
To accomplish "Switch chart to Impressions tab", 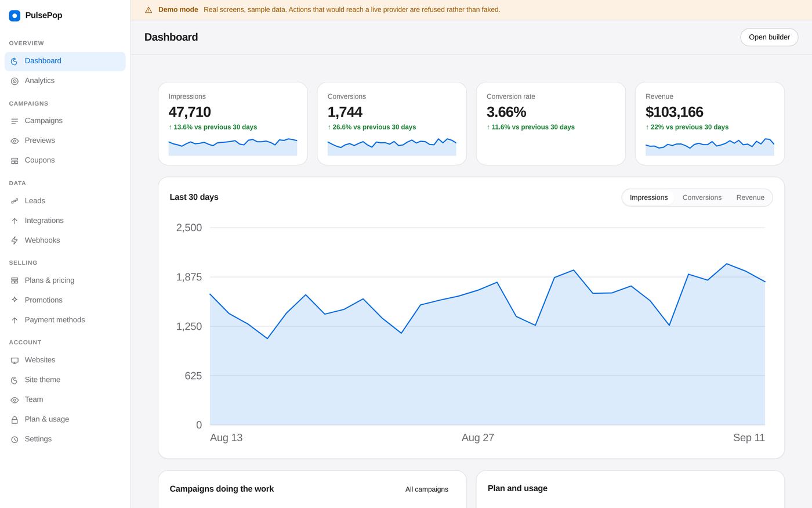I will point(648,197).
